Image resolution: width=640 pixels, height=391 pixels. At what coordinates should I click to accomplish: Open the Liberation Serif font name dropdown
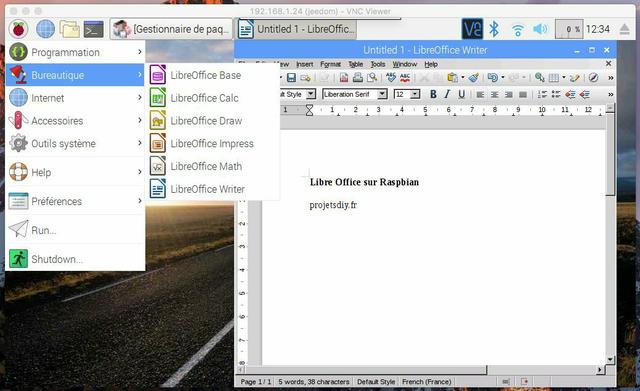pos(382,94)
